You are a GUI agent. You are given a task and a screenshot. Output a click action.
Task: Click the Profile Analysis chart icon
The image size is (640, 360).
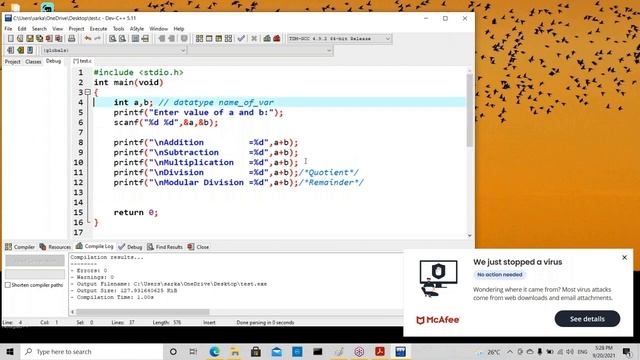(267, 38)
